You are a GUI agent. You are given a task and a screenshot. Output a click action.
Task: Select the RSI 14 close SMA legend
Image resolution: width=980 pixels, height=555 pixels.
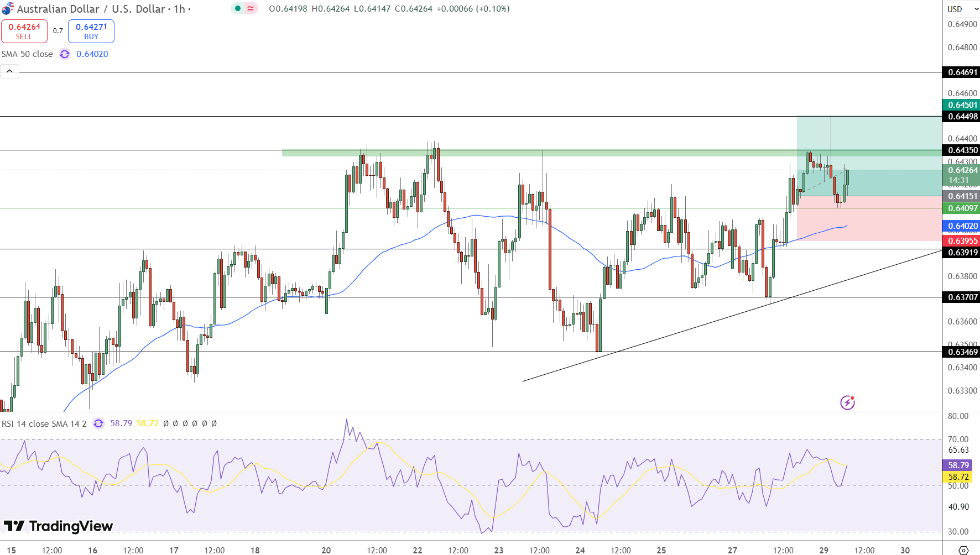coord(44,423)
